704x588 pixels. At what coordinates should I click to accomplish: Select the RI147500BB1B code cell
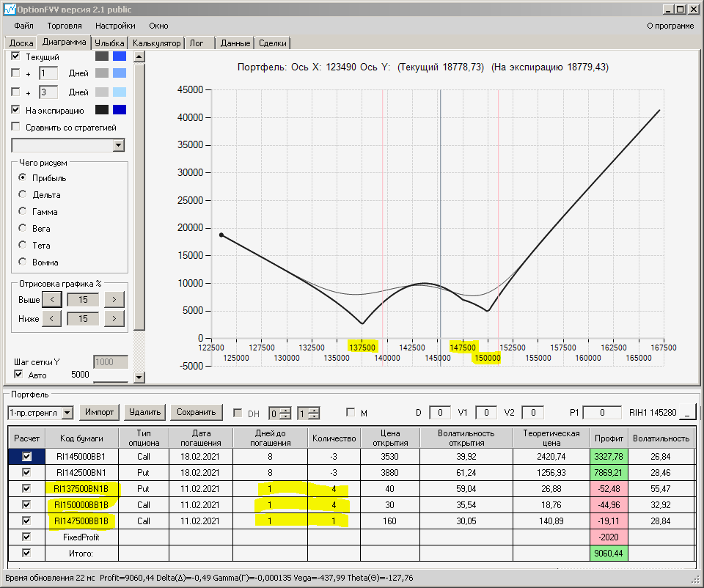tap(81, 521)
